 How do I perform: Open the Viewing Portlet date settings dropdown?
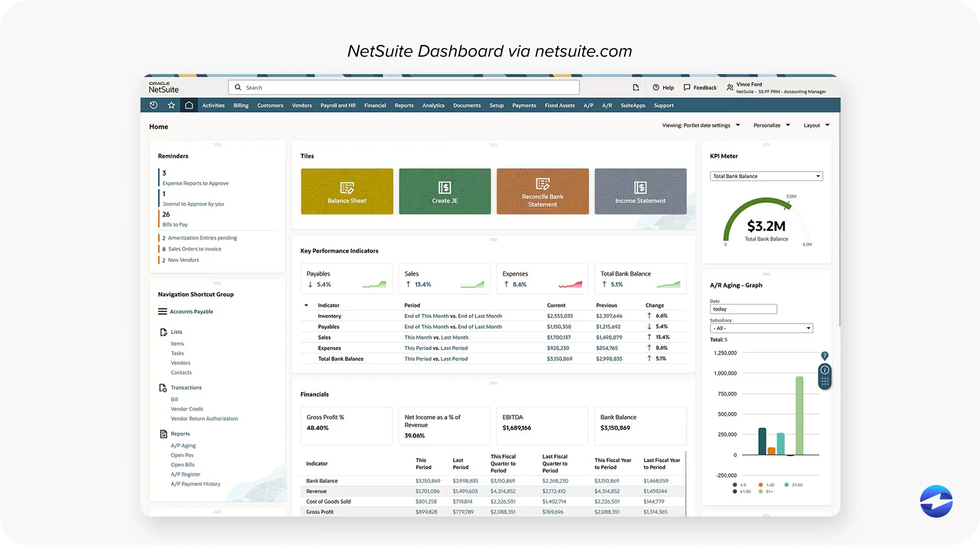click(701, 125)
